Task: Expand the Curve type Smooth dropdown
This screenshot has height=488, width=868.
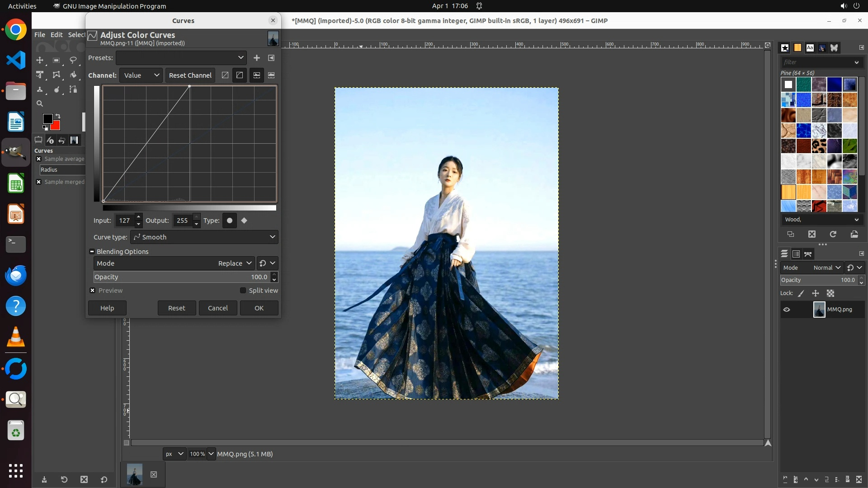Action: (x=204, y=237)
